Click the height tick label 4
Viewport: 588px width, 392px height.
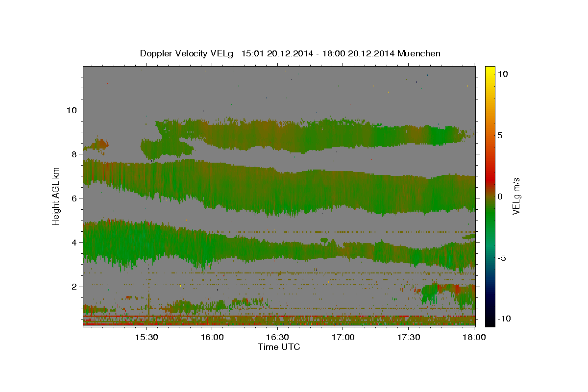coord(74,242)
